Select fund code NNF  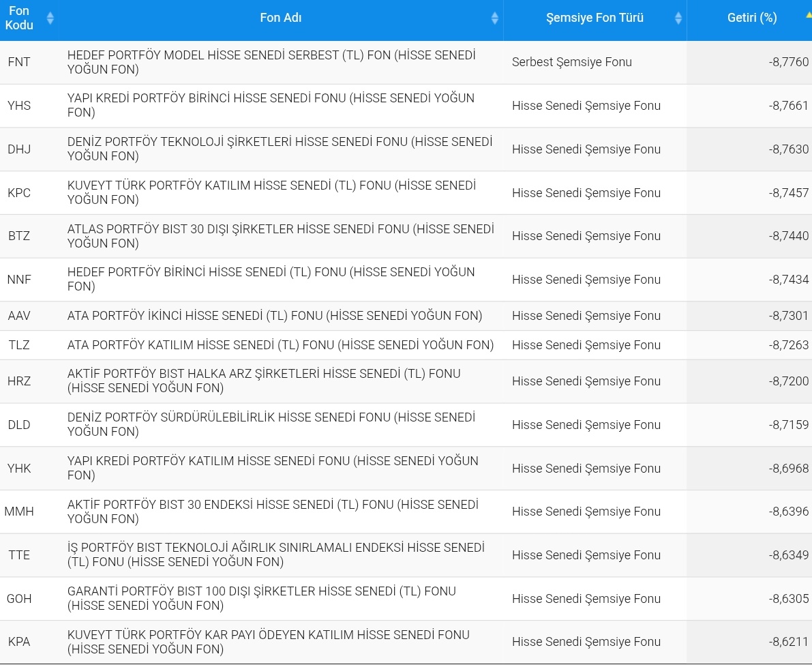point(19,280)
